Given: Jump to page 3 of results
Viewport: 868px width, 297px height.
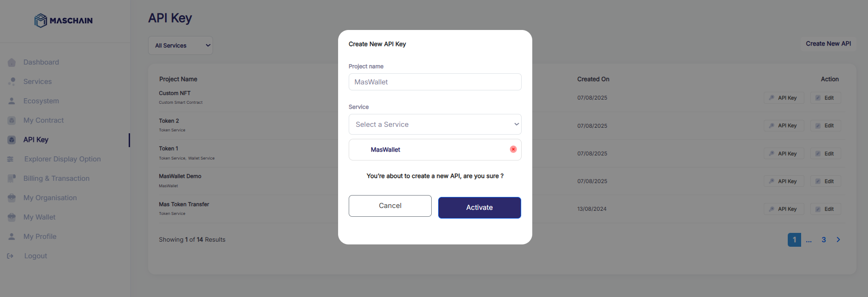Looking at the screenshot, I should (824, 240).
